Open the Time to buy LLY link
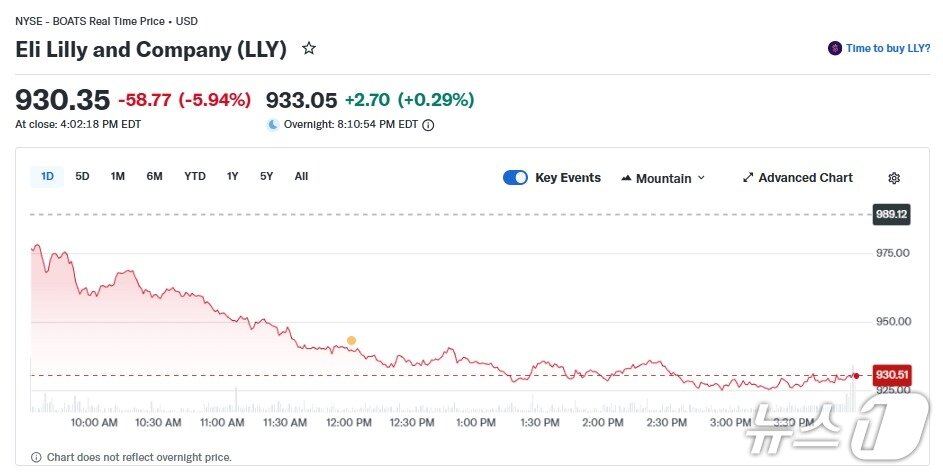 888,48
